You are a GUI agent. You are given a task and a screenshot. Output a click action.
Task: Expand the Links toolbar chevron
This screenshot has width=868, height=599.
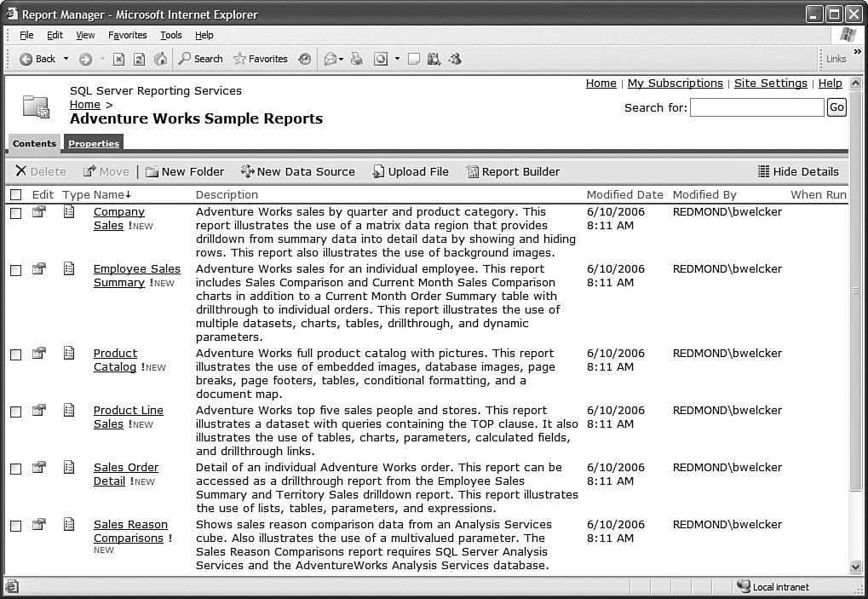[x=858, y=51]
